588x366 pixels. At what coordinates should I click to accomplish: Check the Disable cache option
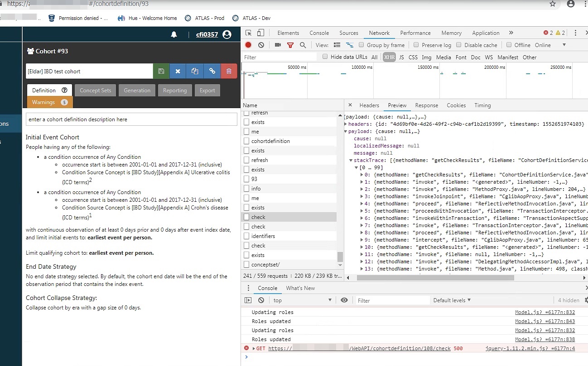tap(459, 45)
